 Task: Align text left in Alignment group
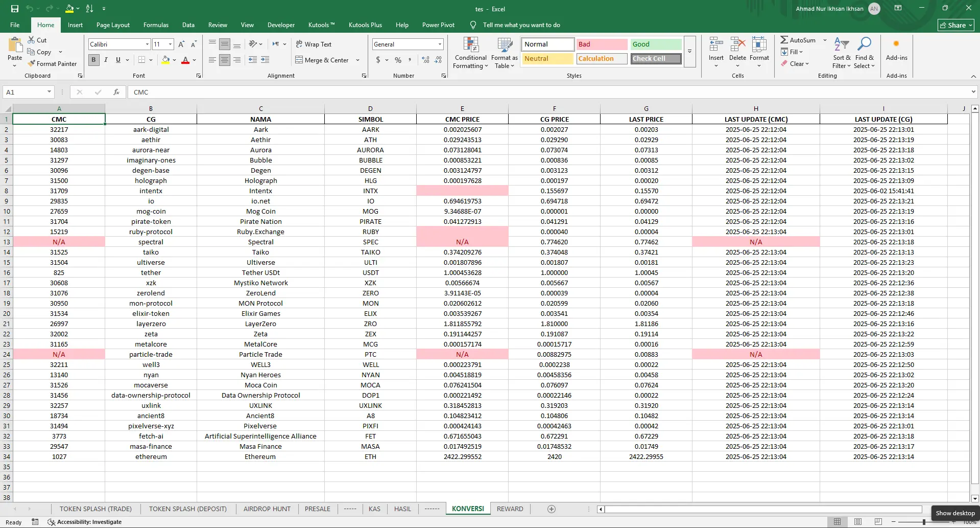(212, 60)
